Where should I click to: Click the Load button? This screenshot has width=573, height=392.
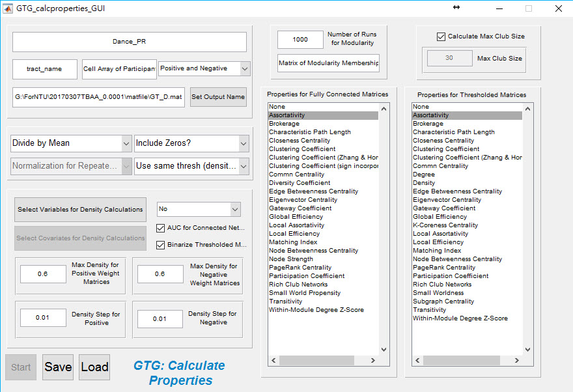tap(94, 367)
